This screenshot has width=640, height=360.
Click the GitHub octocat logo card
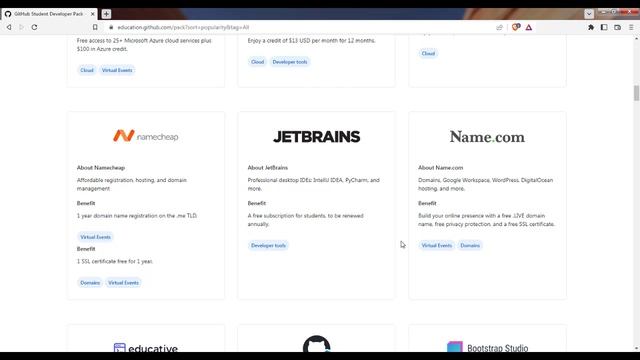pos(316,344)
